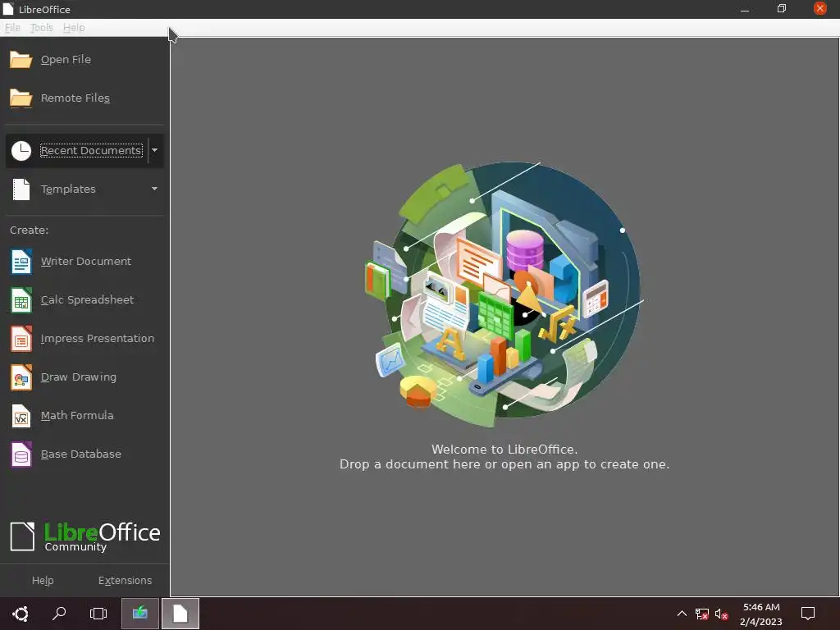Click the Calc Spreadsheet icon
Image resolution: width=840 pixels, height=630 pixels.
(x=21, y=300)
